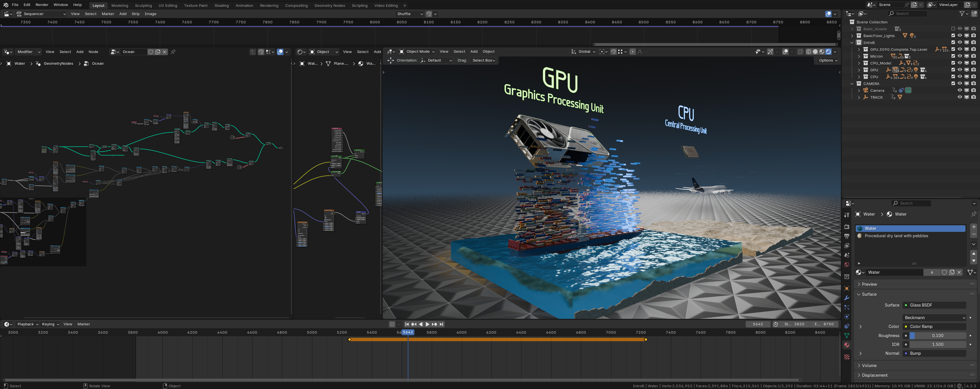Switch viewport to solid shading
This screenshot has height=389, width=980.
815,52
